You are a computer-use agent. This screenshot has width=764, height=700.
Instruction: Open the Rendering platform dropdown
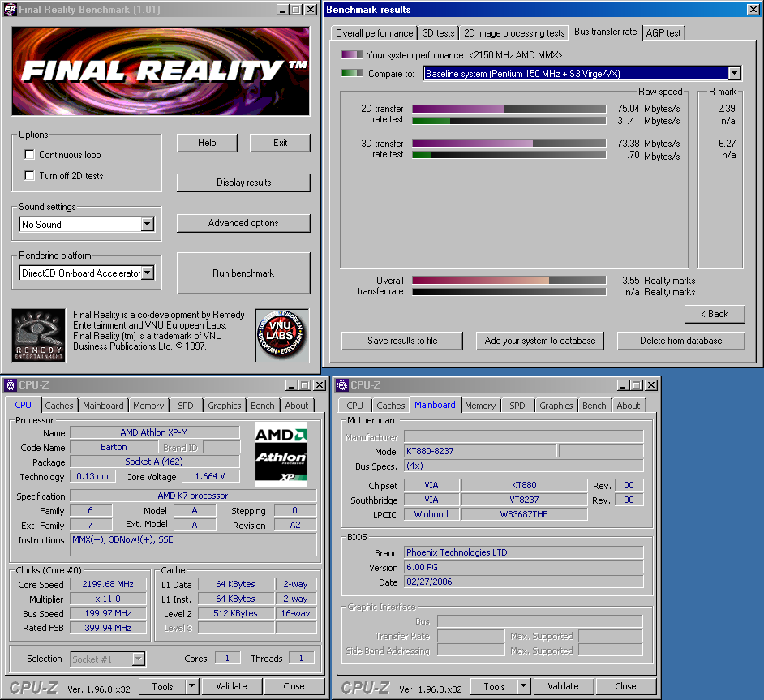pos(147,273)
